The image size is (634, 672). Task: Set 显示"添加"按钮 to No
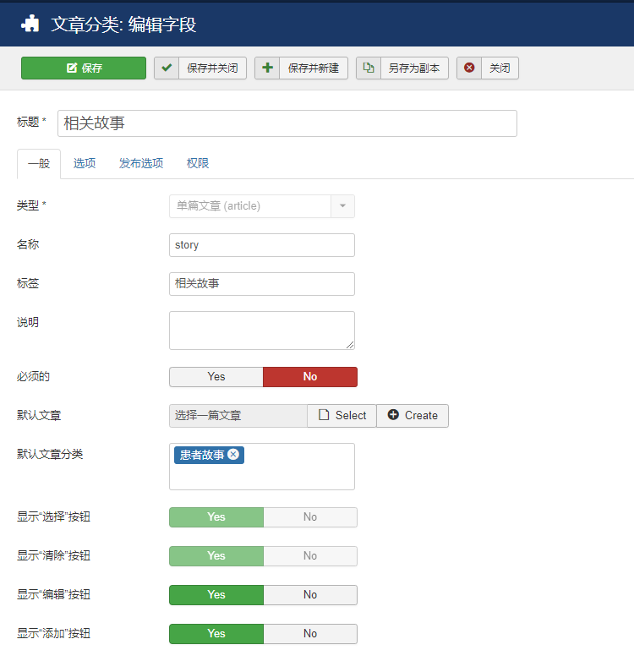309,634
